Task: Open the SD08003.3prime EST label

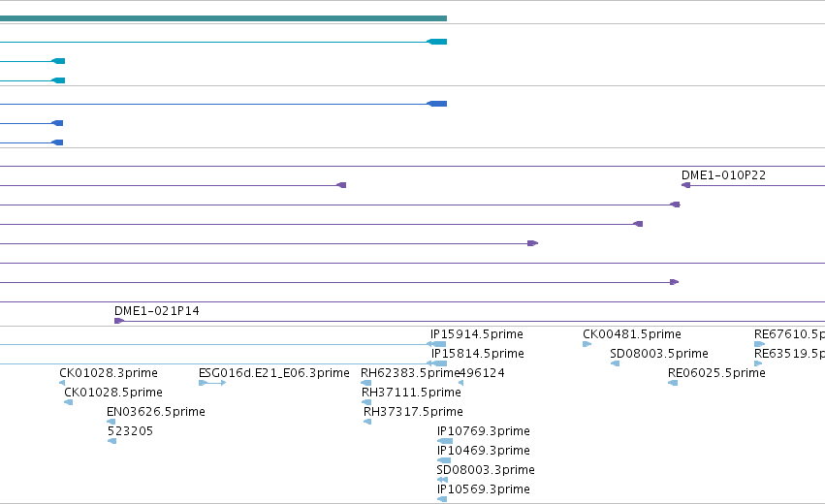Action: tap(486, 470)
